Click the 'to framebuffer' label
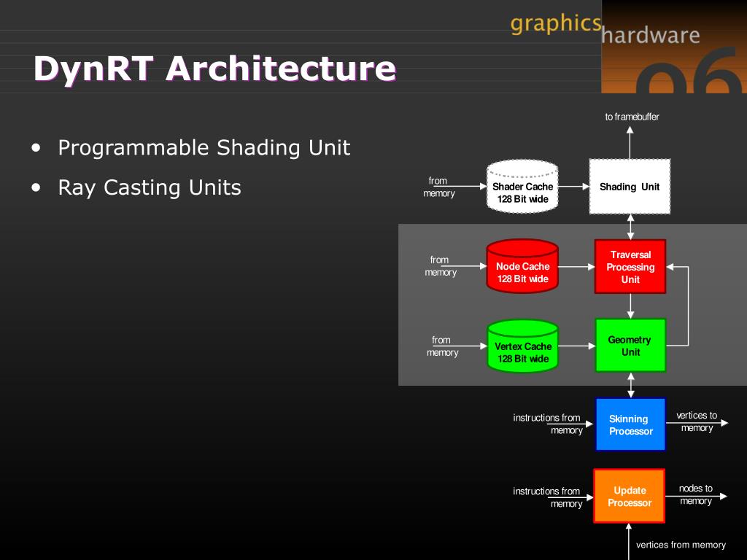Screen dimensions: 747x560 pos(632,117)
